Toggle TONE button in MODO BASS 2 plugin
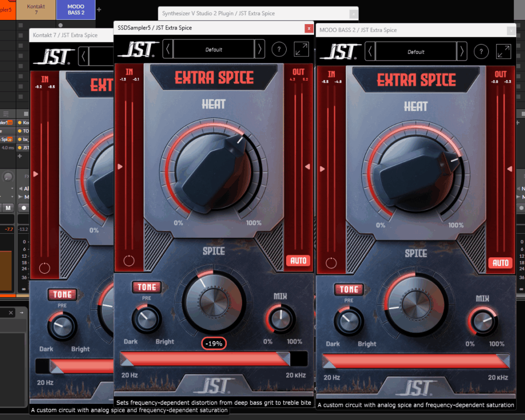Viewport: 525px width, 420px height. pyautogui.click(x=349, y=289)
